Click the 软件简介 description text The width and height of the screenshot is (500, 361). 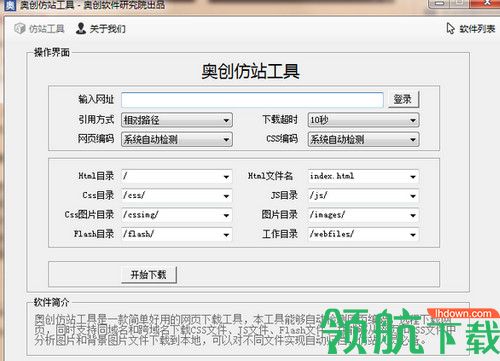click(x=245, y=329)
